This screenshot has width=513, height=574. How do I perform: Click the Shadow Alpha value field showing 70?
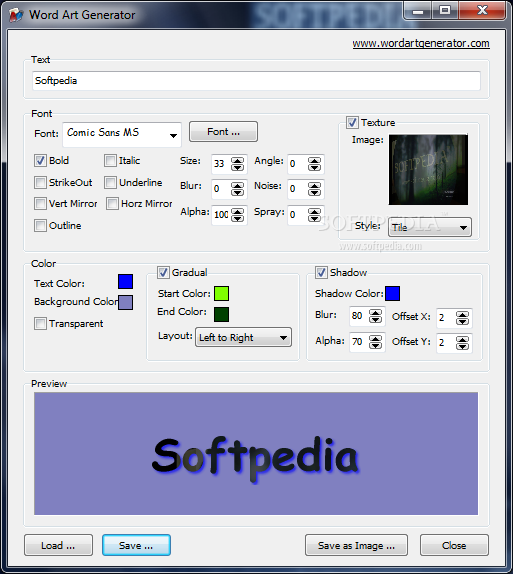359,342
